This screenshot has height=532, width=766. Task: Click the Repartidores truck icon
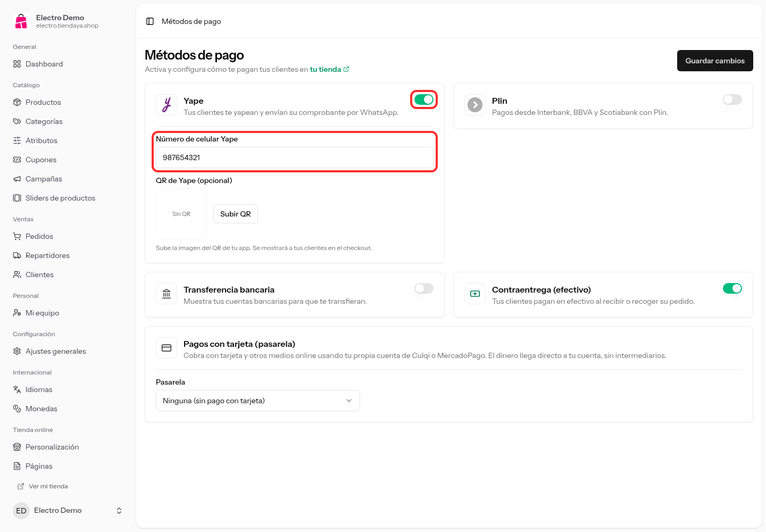click(x=17, y=255)
